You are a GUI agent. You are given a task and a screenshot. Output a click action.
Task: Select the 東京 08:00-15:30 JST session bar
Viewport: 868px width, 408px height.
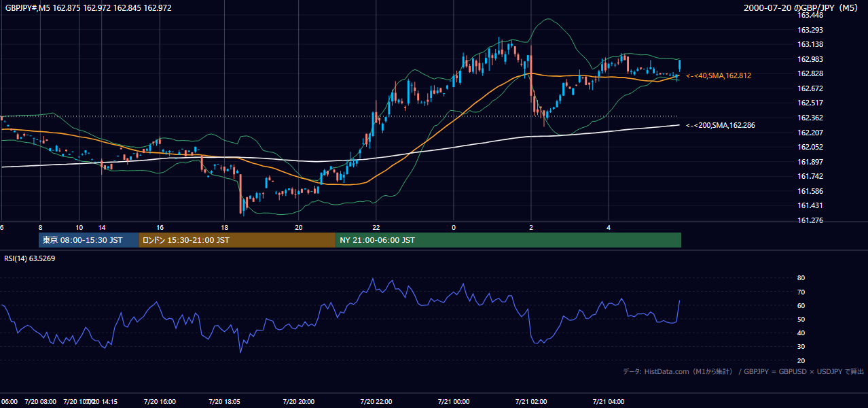point(89,240)
